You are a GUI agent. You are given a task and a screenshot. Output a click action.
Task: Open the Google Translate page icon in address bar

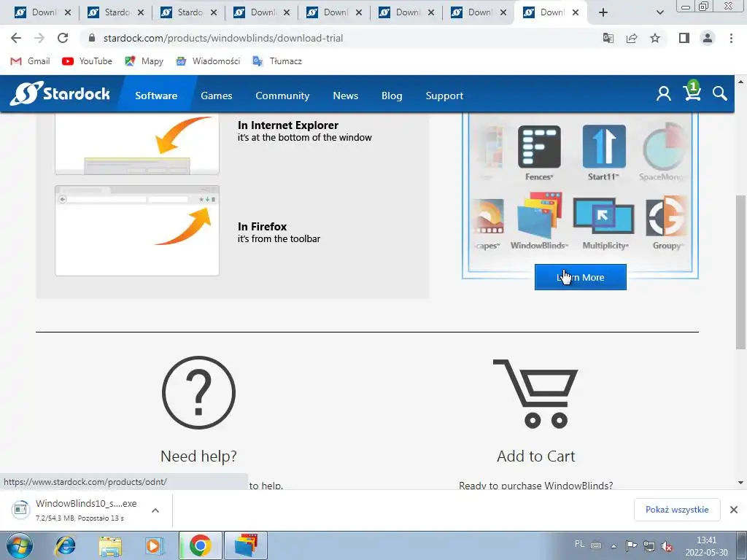pyautogui.click(x=608, y=38)
